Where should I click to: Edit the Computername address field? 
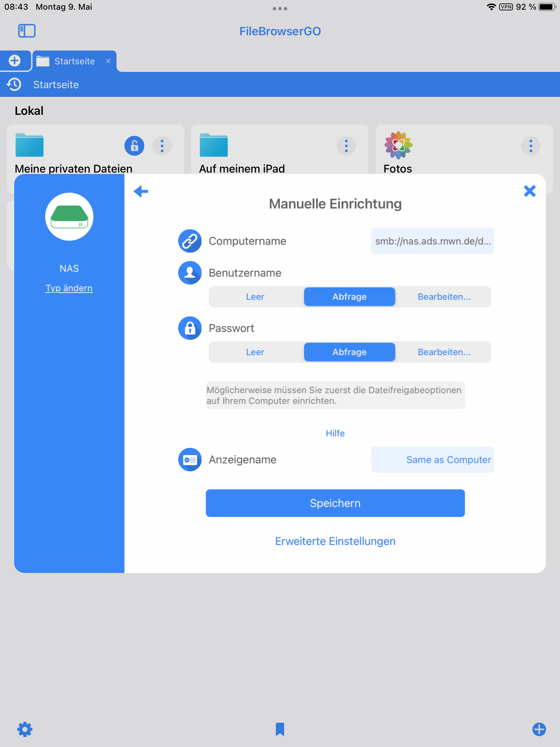click(432, 241)
